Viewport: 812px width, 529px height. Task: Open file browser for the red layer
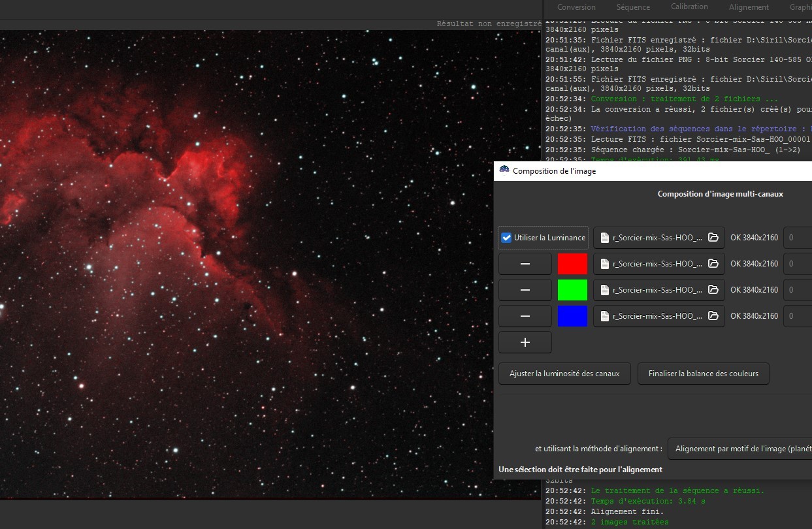713,264
